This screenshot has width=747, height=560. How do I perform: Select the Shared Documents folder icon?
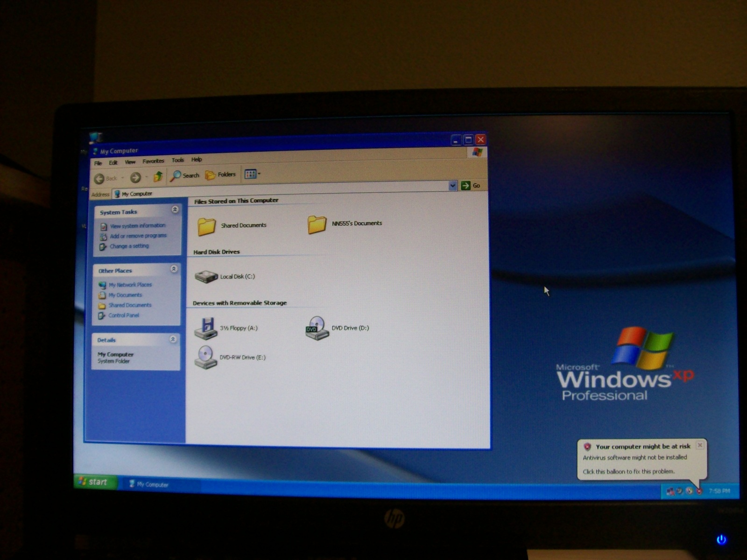point(206,226)
